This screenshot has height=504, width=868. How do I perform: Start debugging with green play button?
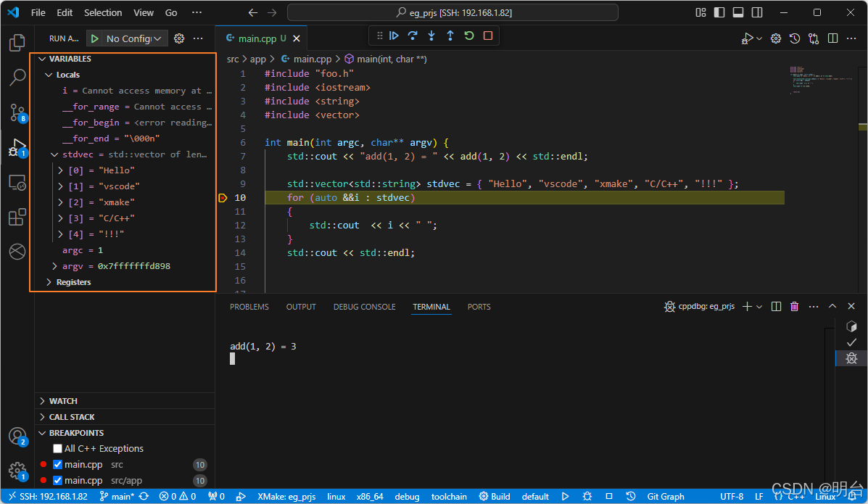[x=95, y=38]
